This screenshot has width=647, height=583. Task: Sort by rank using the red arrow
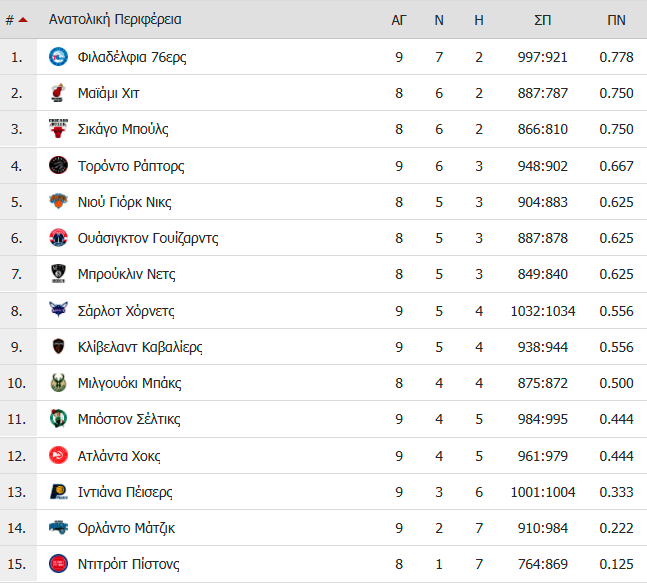[23, 20]
